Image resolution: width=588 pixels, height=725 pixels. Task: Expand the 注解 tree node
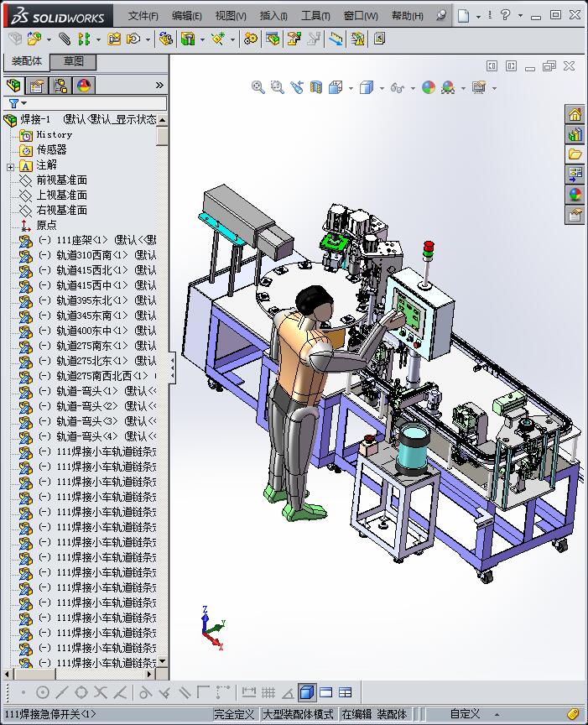click(10, 167)
